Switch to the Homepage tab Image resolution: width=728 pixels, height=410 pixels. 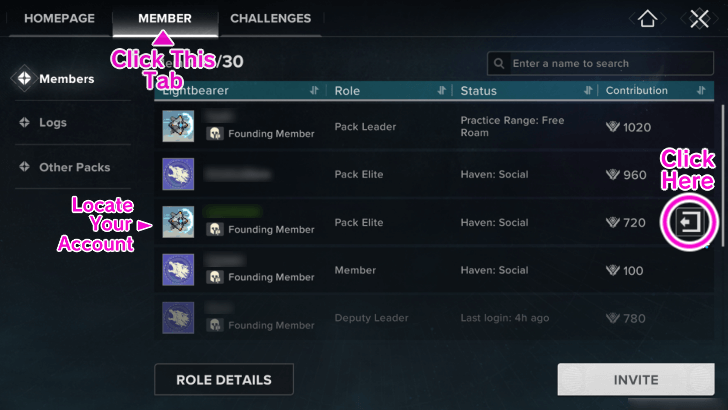(59, 19)
